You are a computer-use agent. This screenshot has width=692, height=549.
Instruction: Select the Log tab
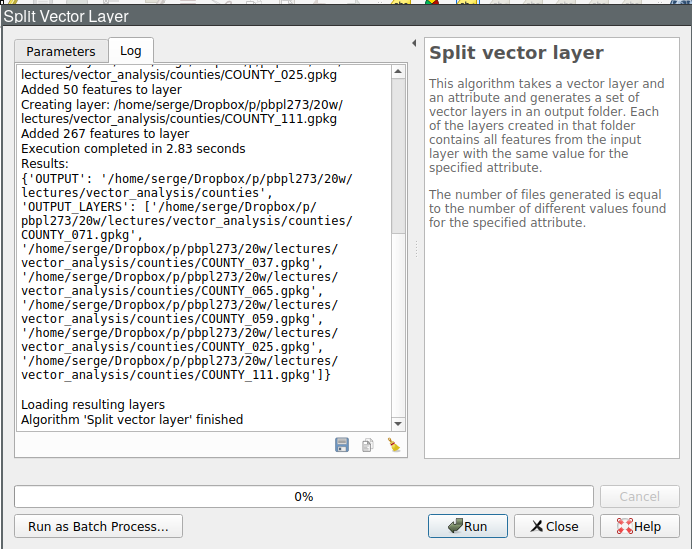131,51
